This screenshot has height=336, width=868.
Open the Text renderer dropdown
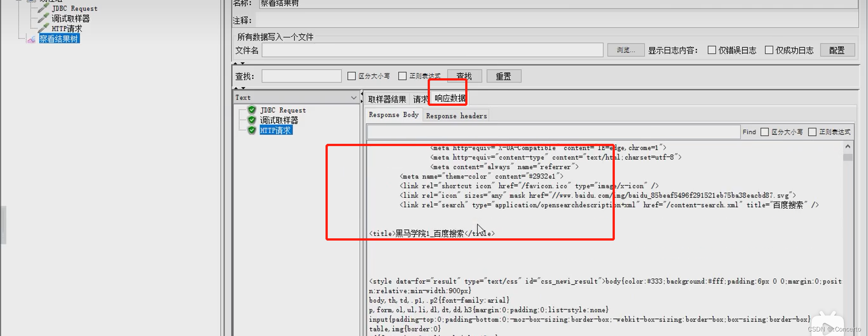tap(296, 97)
